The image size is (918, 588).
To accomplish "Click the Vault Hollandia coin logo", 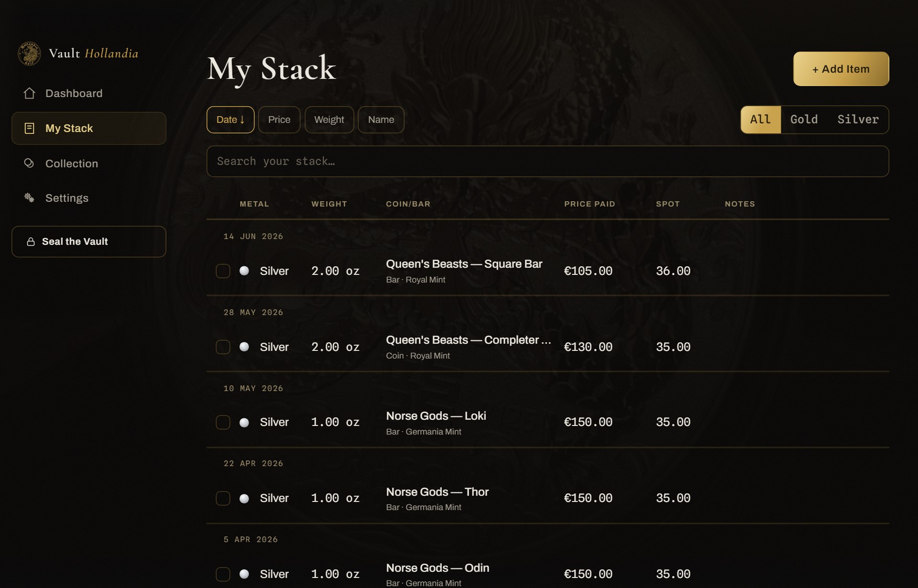I will pyautogui.click(x=29, y=54).
